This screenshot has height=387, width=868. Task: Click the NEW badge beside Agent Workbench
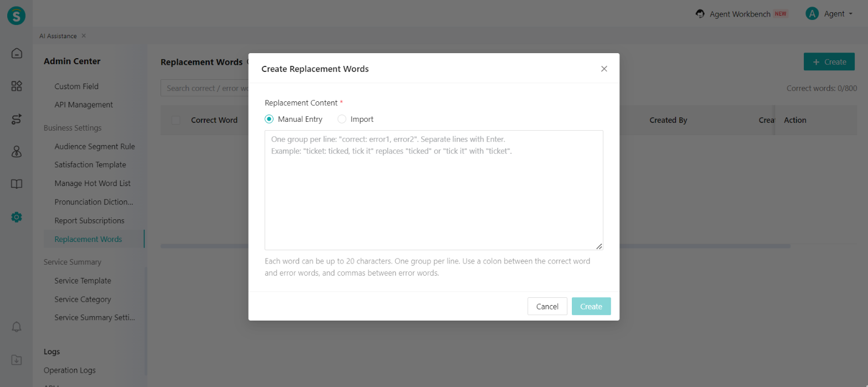pos(781,14)
